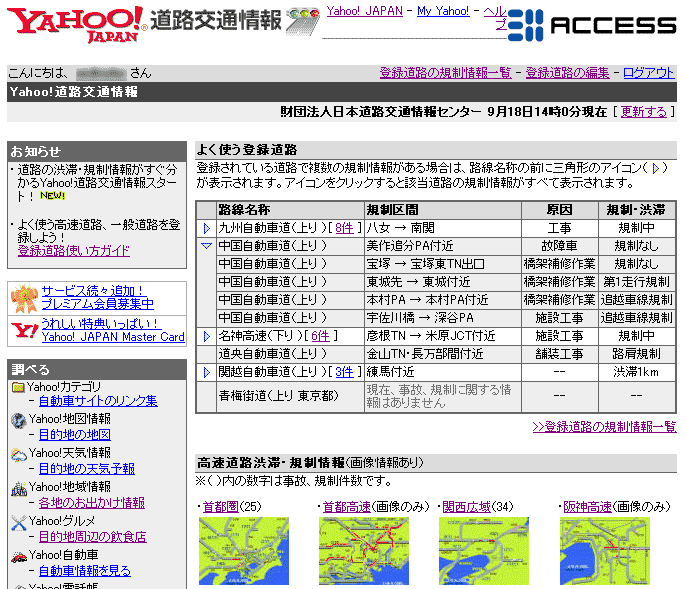
Task: Open the 阪神高速 traffic link
Action: click(588, 507)
